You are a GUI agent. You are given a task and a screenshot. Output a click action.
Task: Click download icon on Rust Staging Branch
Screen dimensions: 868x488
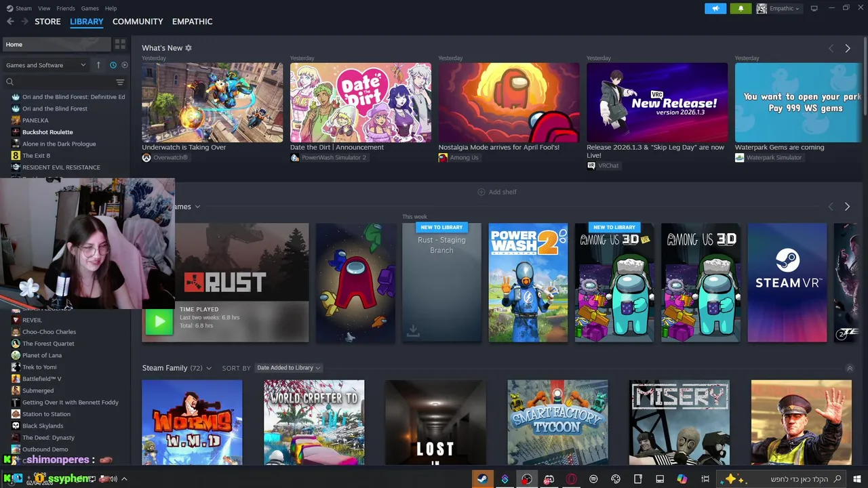[413, 331]
